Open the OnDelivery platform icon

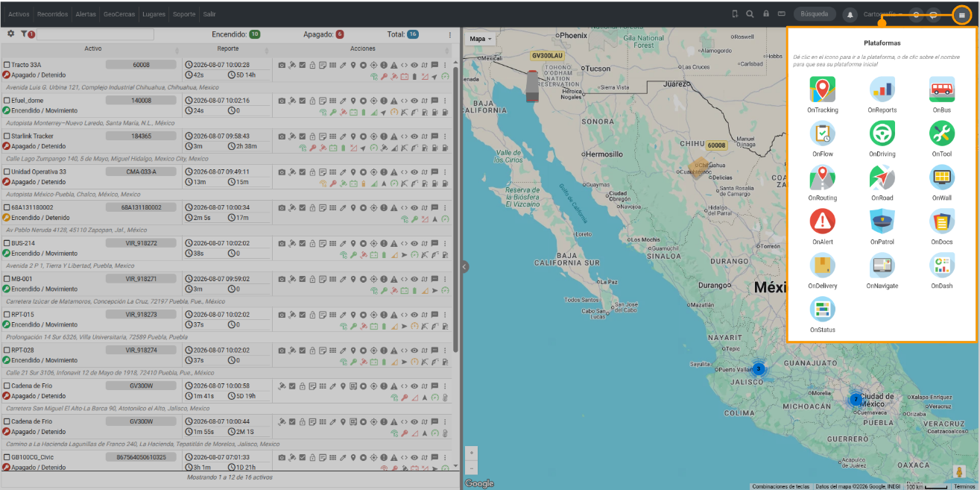point(822,266)
